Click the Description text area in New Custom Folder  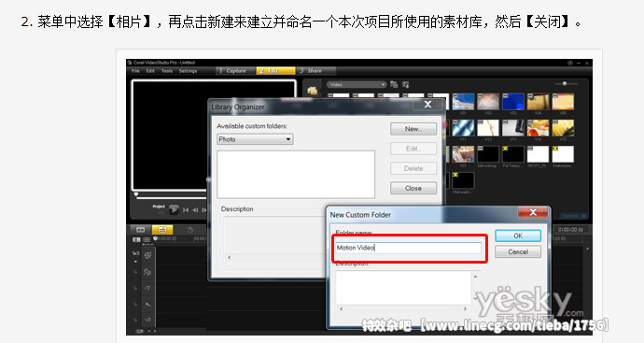[404, 288]
